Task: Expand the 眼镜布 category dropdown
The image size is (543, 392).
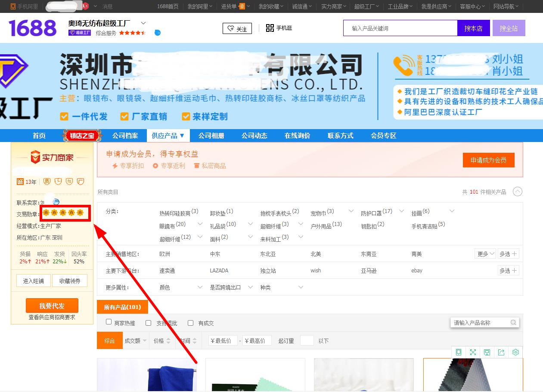Action: 200,224
